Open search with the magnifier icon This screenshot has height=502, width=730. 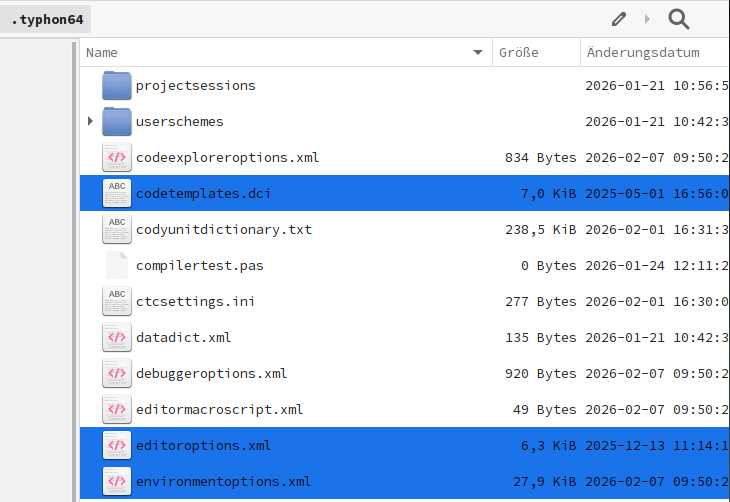[x=679, y=18]
